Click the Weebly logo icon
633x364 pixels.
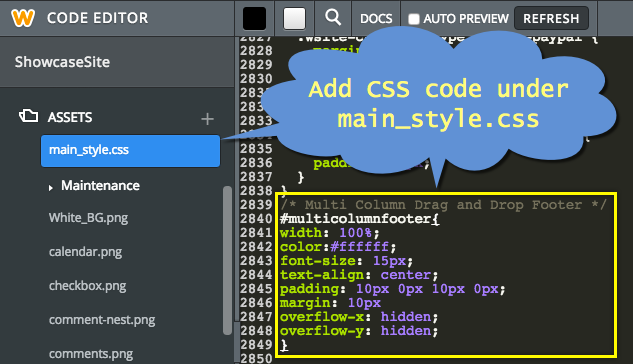tap(23, 18)
